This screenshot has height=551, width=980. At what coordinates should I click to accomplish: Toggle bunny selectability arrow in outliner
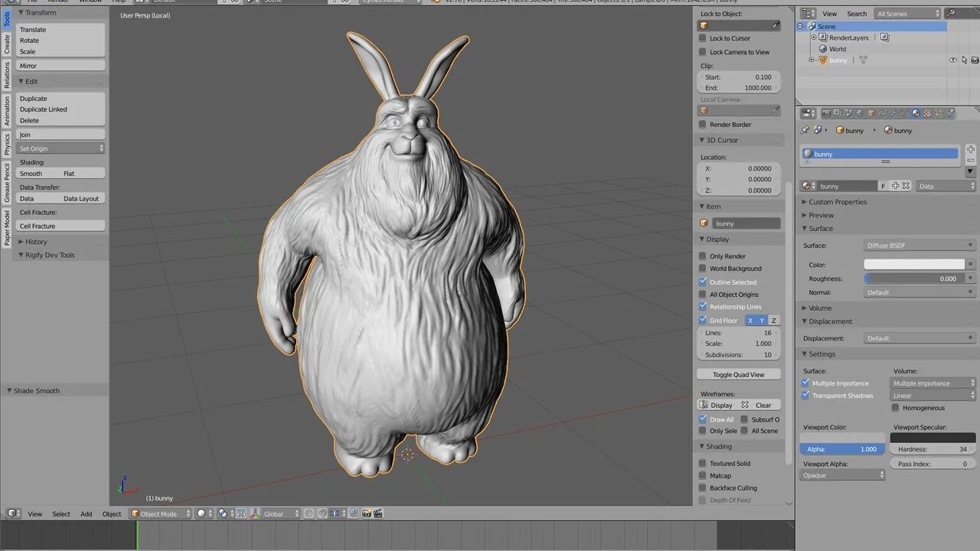click(x=965, y=60)
